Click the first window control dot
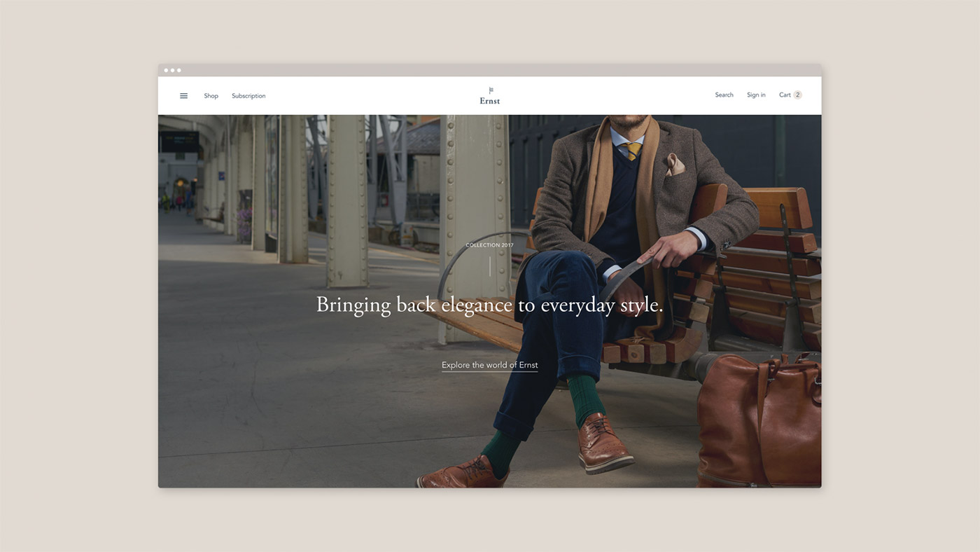 point(166,70)
